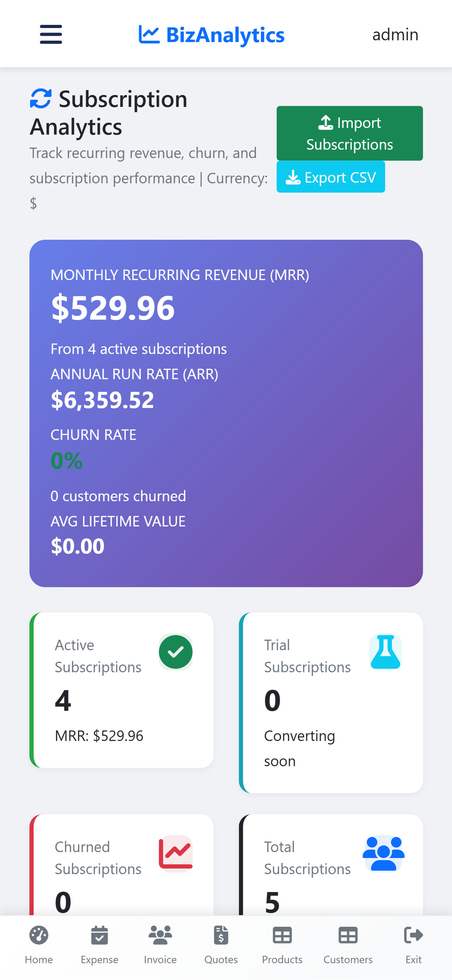Select the Trial Subscriptions card
Viewport: 452px width, 980px height.
(331, 703)
